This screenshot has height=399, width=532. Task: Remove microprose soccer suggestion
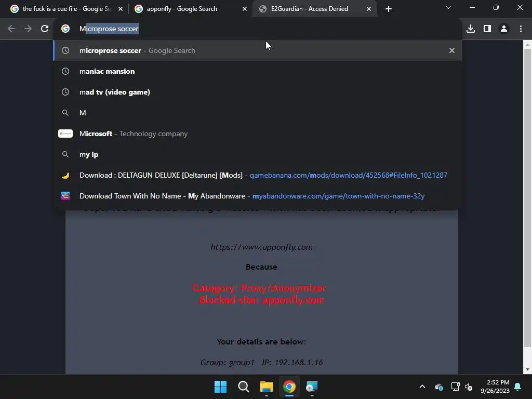coord(451,50)
